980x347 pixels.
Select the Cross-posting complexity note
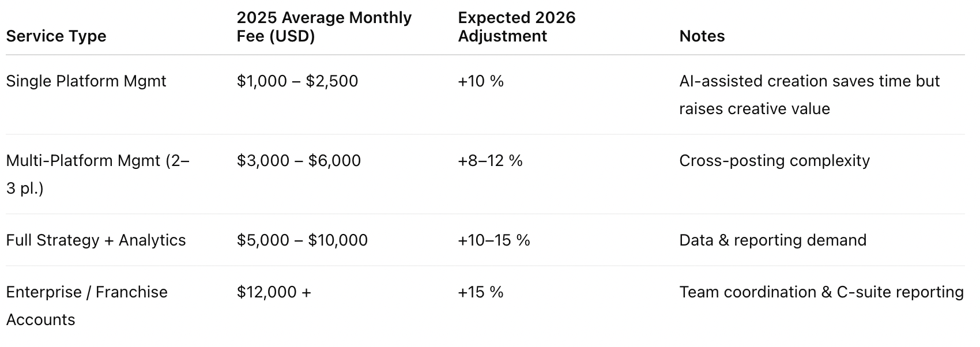pos(774,160)
